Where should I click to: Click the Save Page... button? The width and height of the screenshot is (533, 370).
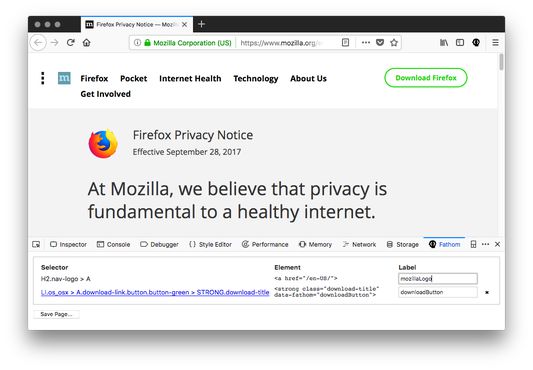click(56, 314)
